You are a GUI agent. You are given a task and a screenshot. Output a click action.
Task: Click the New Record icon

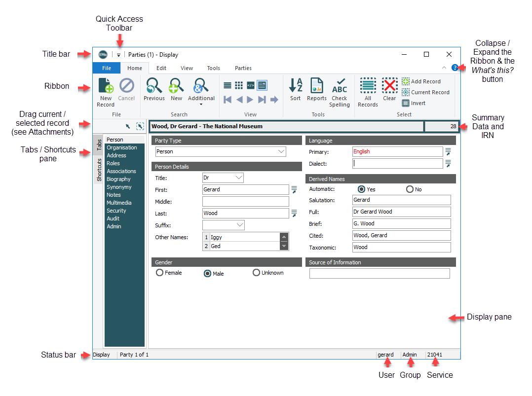pos(106,87)
